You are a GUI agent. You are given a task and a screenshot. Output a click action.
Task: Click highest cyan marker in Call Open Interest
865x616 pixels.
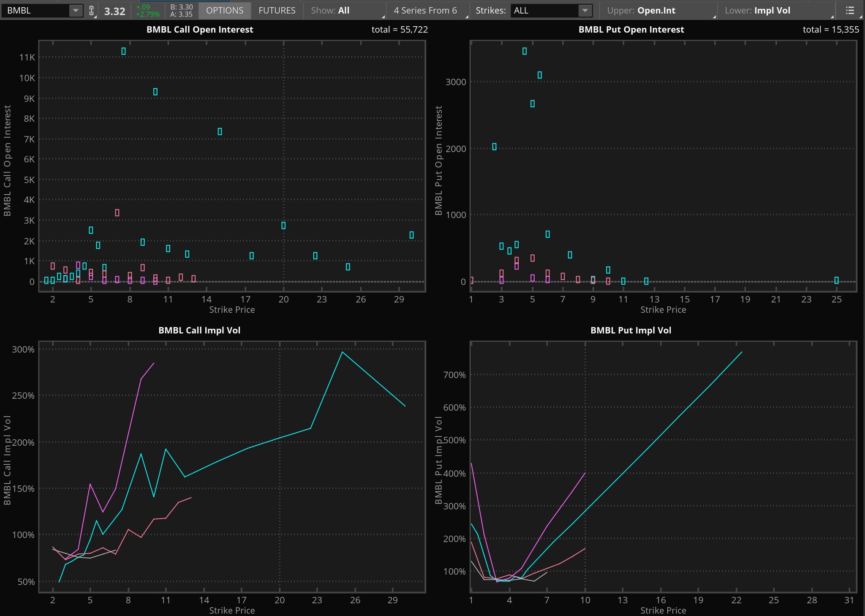pyautogui.click(x=123, y=51)
